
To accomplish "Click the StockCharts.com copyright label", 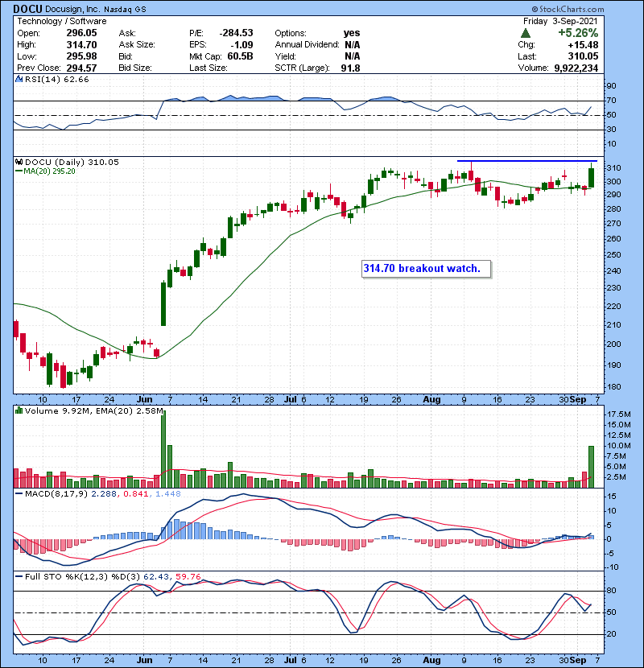I will pyautogui.click(x=568, y=9).
